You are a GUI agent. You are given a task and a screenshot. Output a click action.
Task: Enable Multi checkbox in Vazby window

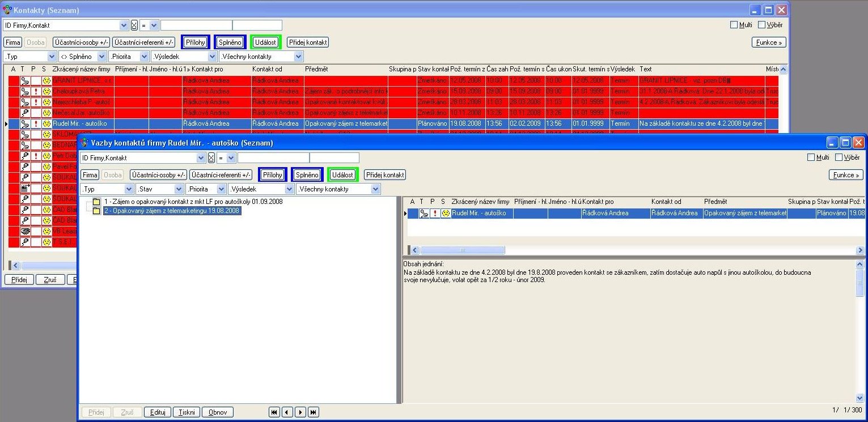click(811, 157)
